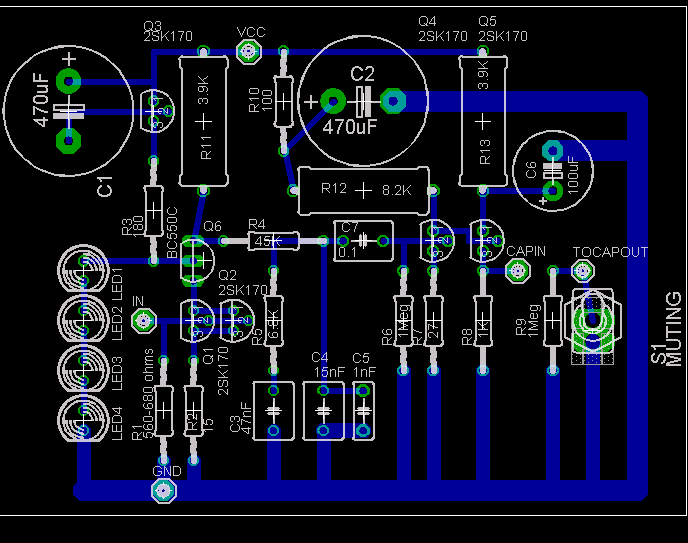Select the R2 15 ohm resistor

194,411
